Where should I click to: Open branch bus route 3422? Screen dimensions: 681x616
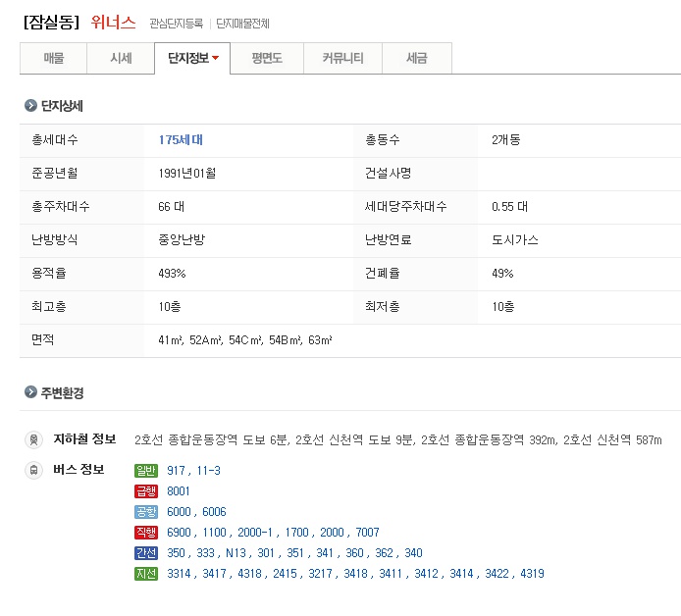coord(497,574)
